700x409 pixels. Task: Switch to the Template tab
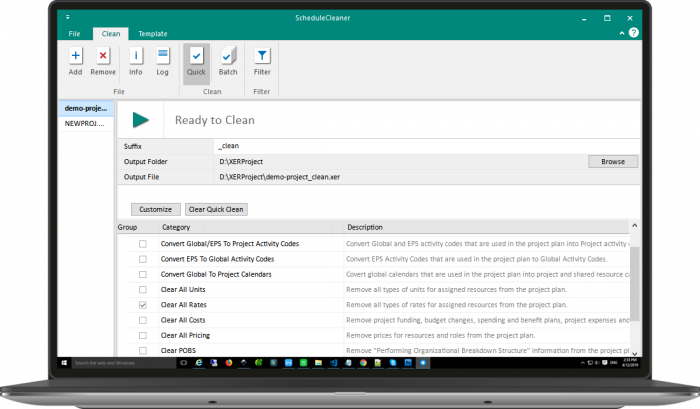pos(153,33)
